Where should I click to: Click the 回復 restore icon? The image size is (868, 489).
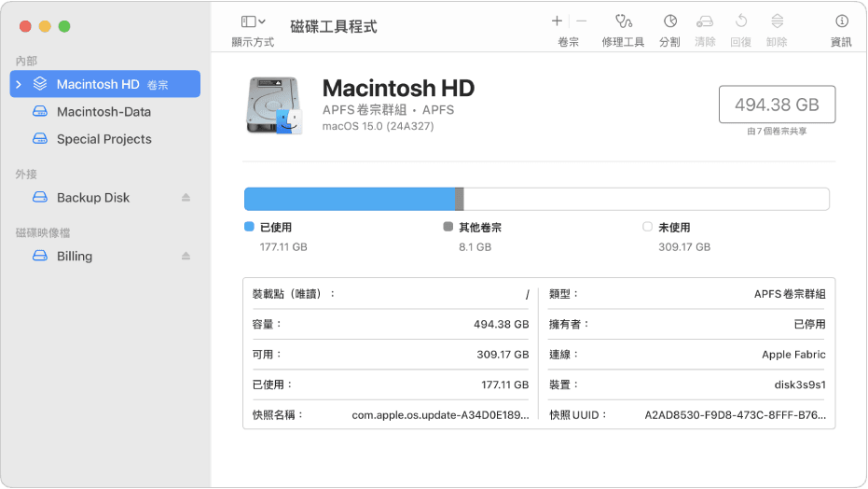(x=740, y=21)
